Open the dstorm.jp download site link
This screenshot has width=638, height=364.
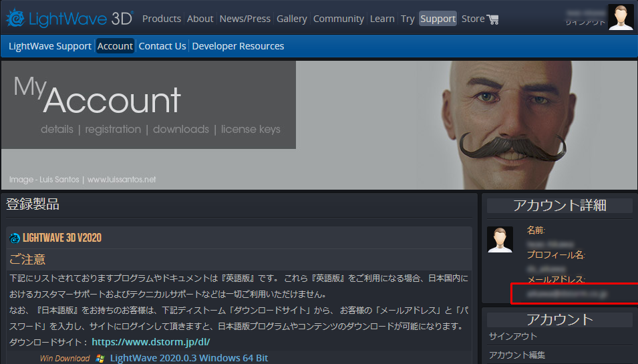(x=151, y=342)
